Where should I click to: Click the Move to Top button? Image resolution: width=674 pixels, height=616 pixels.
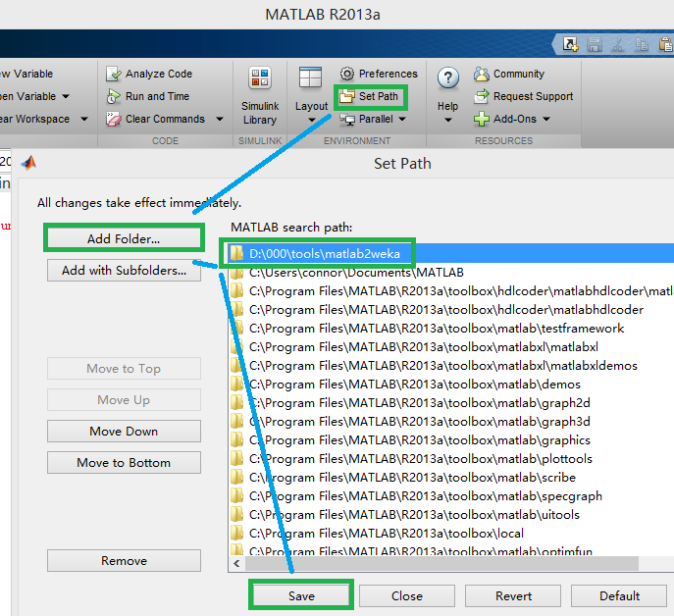[x=124, y=369]
